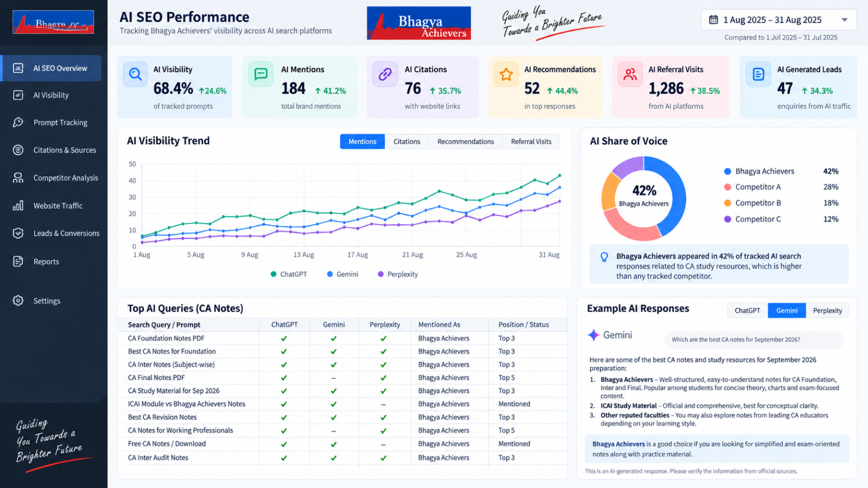
Task: Open Settings gear icon in sidebar
Action: (18, 300)
